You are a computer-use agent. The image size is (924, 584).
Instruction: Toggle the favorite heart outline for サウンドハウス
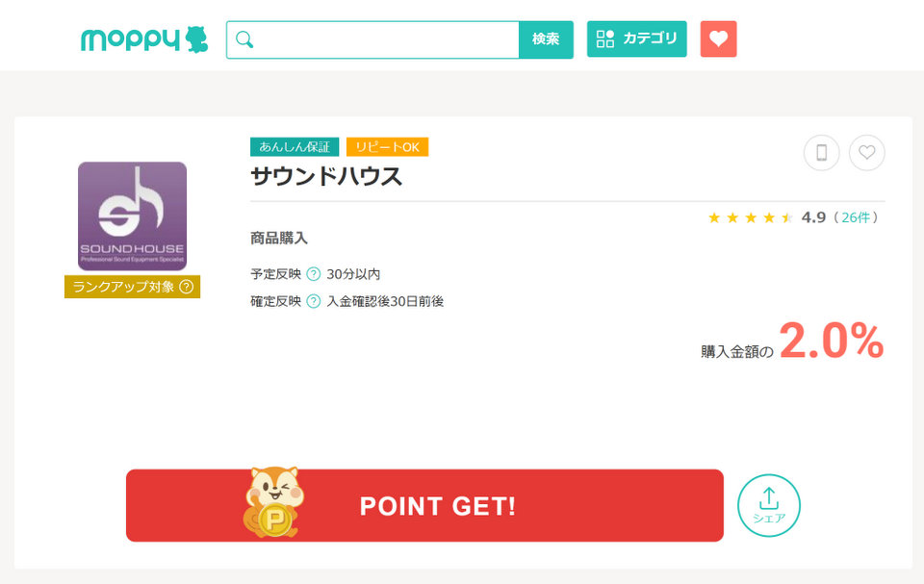(x=866, y=152)
